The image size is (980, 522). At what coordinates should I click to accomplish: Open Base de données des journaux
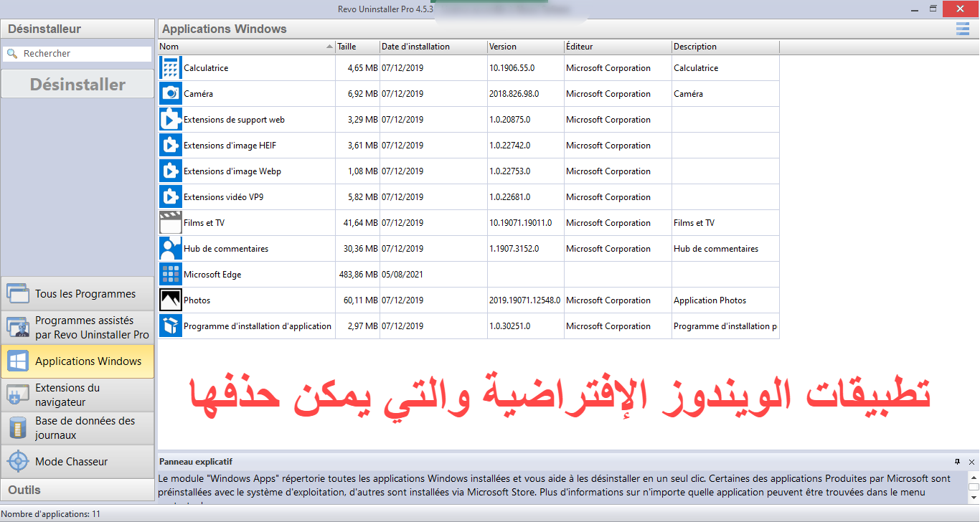77,428
